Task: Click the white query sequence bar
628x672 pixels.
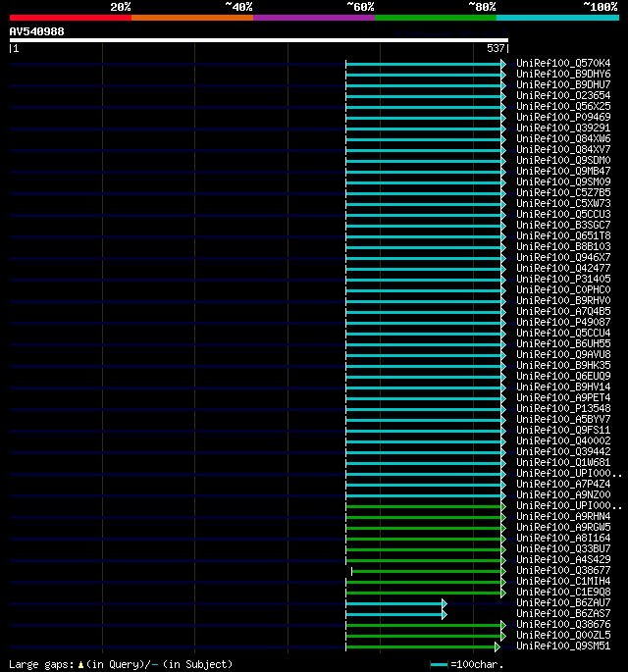Action: click(x=259, y=40)
